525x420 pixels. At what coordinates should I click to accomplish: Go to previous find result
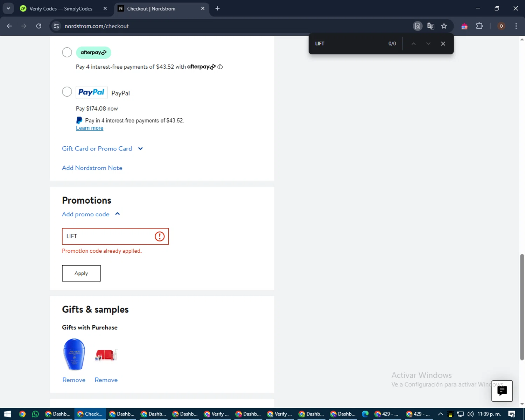(x=413, y=44)
